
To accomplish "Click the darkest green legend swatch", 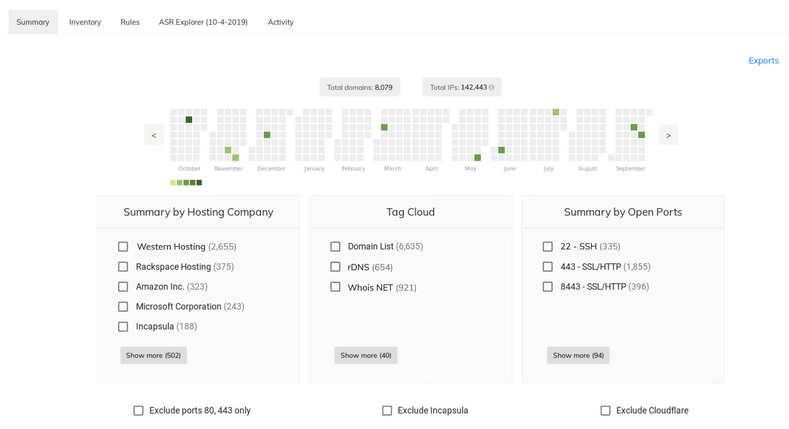I will coord(199,183).
